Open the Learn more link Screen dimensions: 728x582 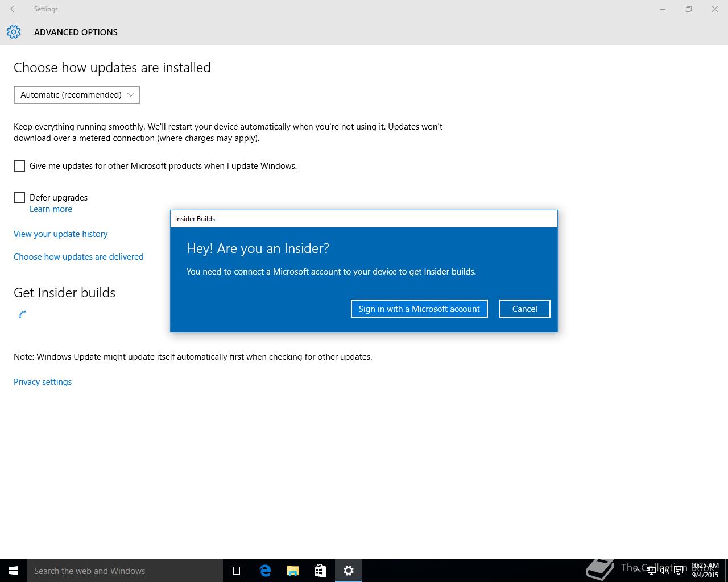coord(51,209)
